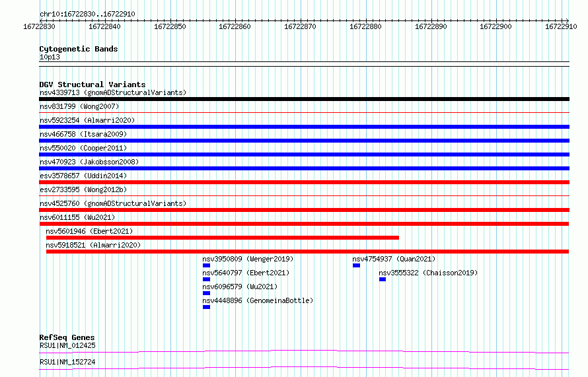Select the shorter red nsv5601946 bar
This screenshot has width=588, height=377.
point(223,238)
